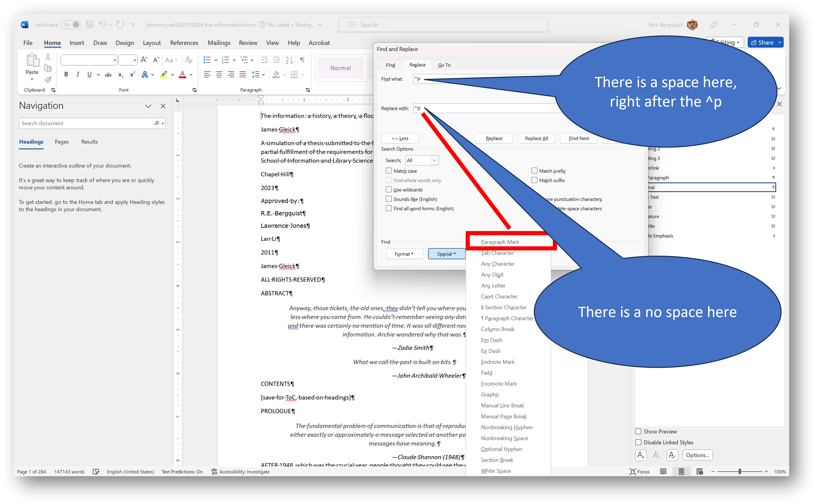
Task: Center align the text
Action: (x=219, y=75)
